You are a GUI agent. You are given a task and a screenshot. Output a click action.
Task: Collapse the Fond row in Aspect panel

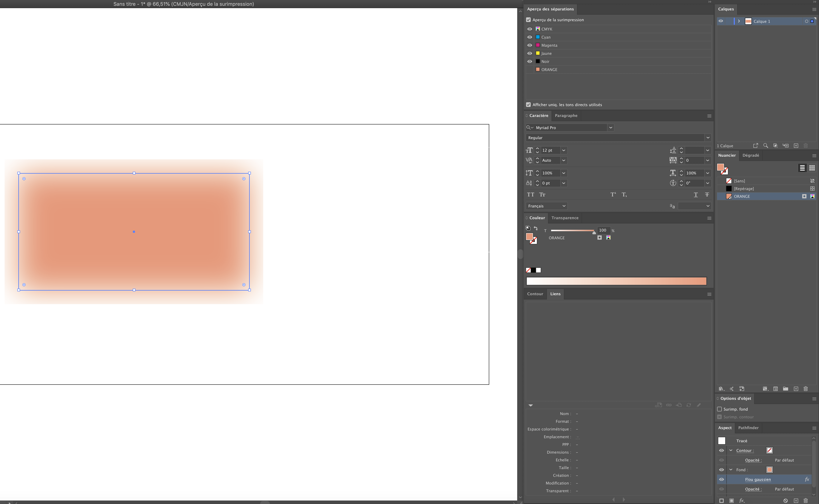point(731,469)
